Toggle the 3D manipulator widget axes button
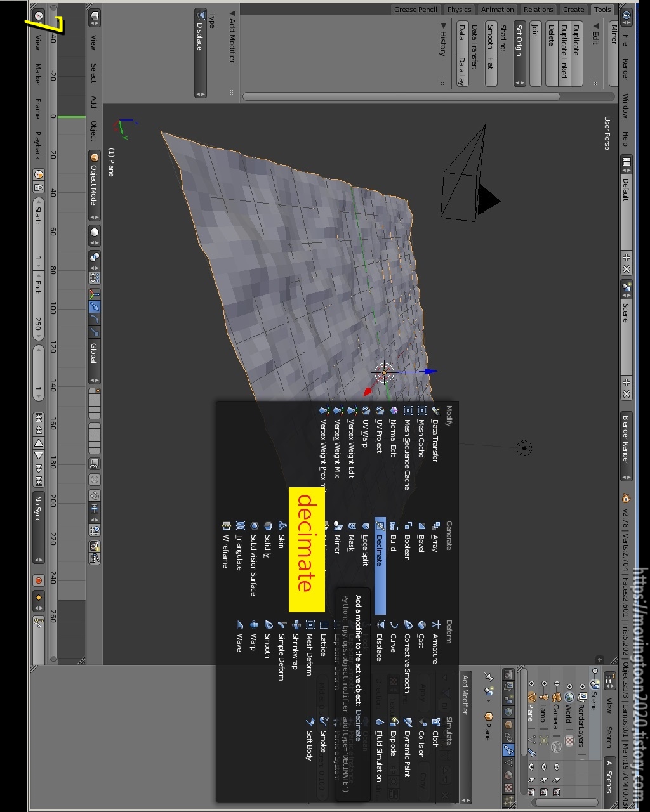 [94, 294]
